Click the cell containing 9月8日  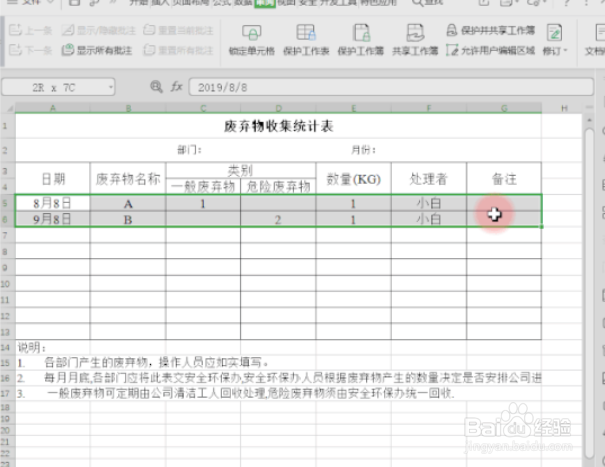(x=52, y=219)
